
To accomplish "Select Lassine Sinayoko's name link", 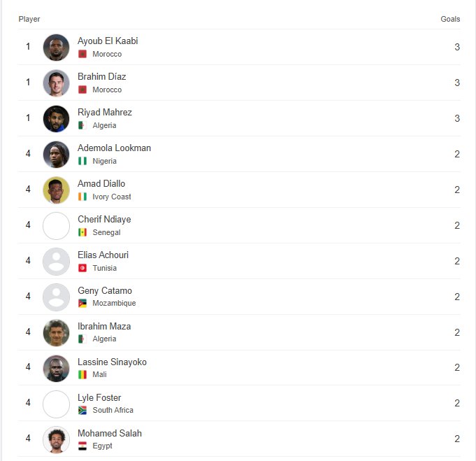I will point(112,362).
